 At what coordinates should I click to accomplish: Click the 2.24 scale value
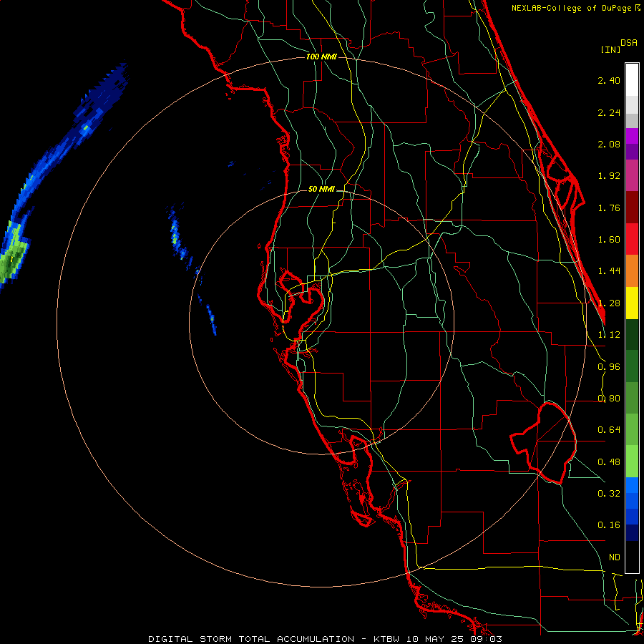tap(609, 112)
